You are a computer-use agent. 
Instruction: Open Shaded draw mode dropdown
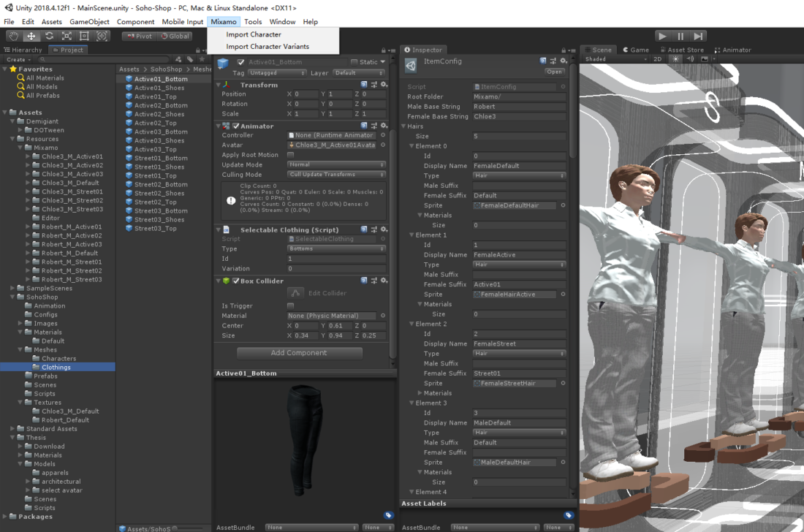pyautogui.click(x=616, y=59)
